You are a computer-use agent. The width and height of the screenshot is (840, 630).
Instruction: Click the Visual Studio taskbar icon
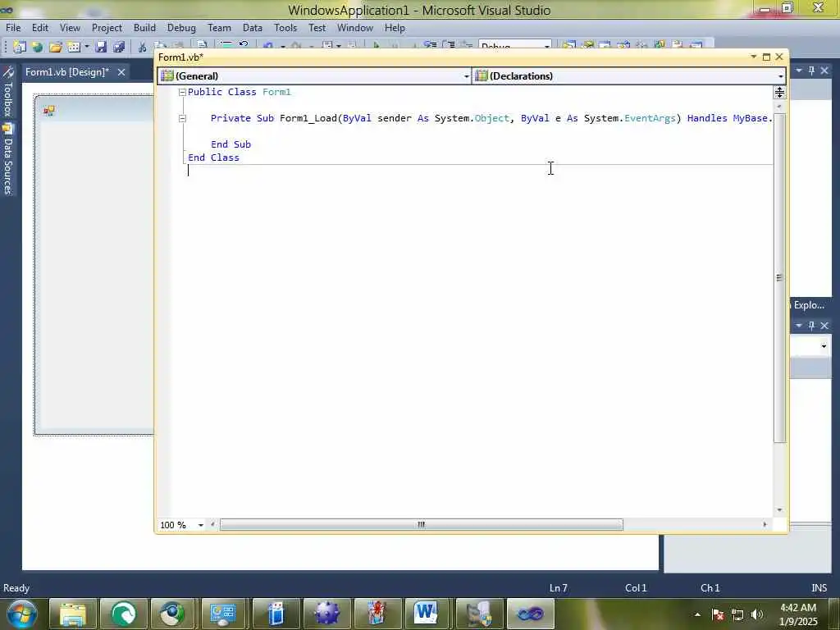(529, 614)
